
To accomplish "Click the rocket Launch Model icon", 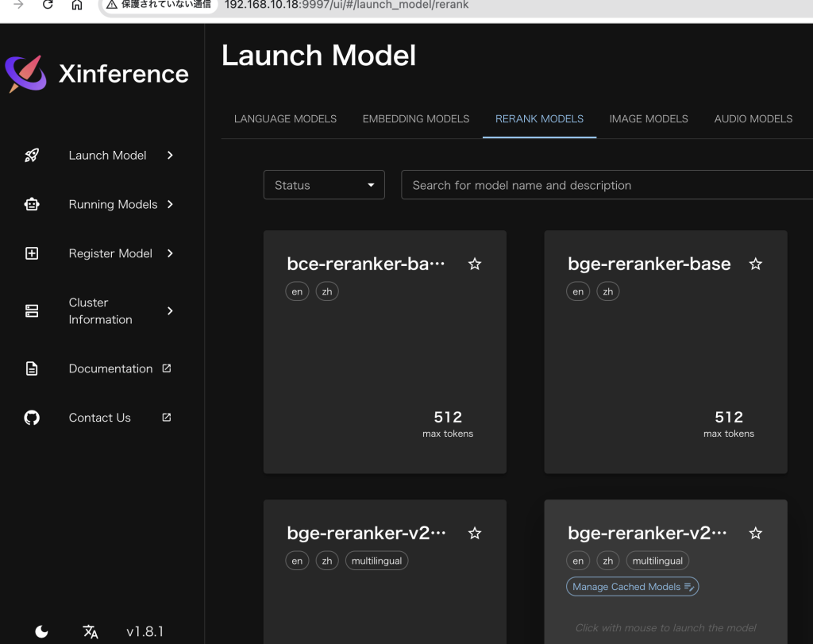I will (32, 156).
